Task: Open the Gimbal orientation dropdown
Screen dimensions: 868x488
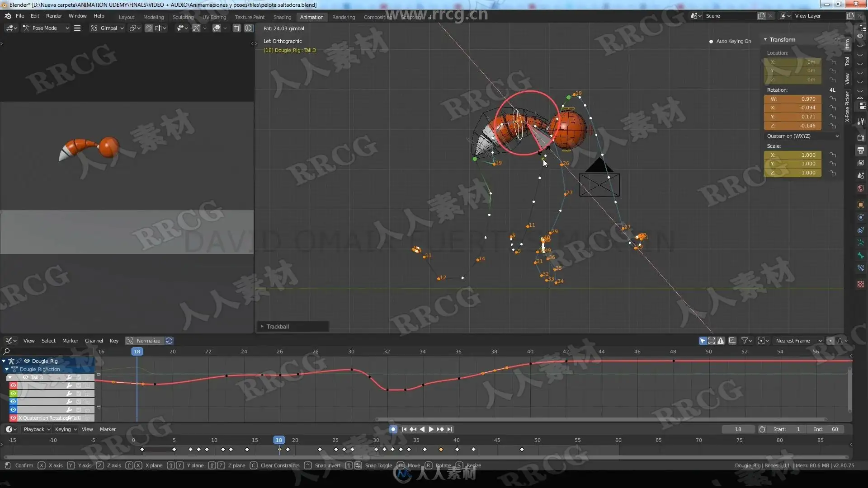Action: coord(107,28)
